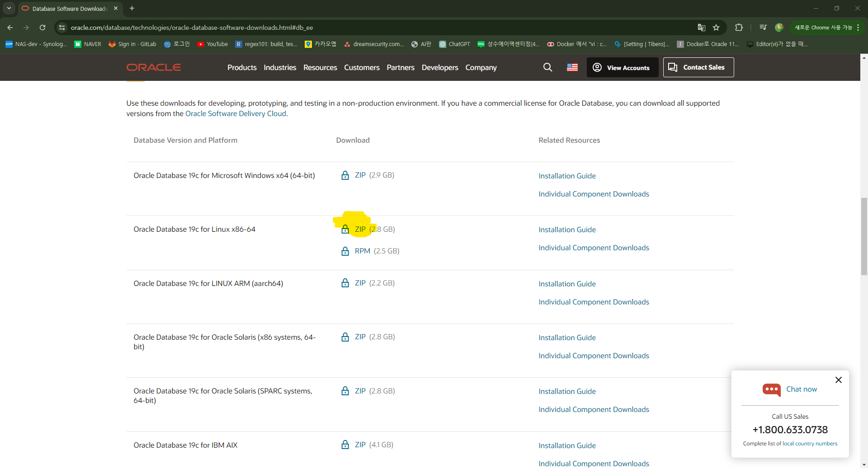Viewport: 868px width, 468px height.
Task: Open the media control icon in toolbar
Action: pyautogui.click(x=763, y=28)
